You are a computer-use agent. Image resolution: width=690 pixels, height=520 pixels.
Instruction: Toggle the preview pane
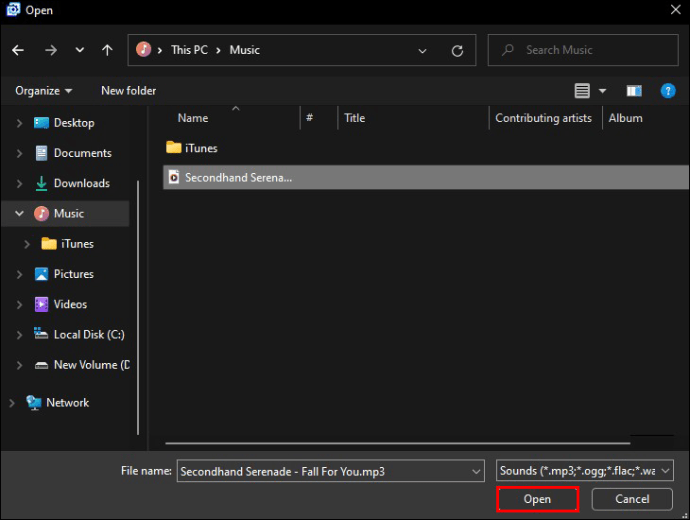[x=634, y=91]
